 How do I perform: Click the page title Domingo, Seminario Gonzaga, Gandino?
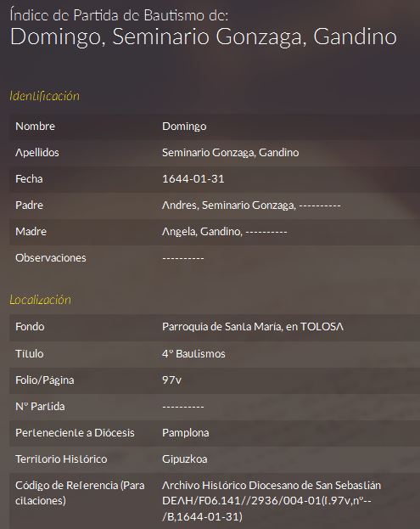point(204,37)
